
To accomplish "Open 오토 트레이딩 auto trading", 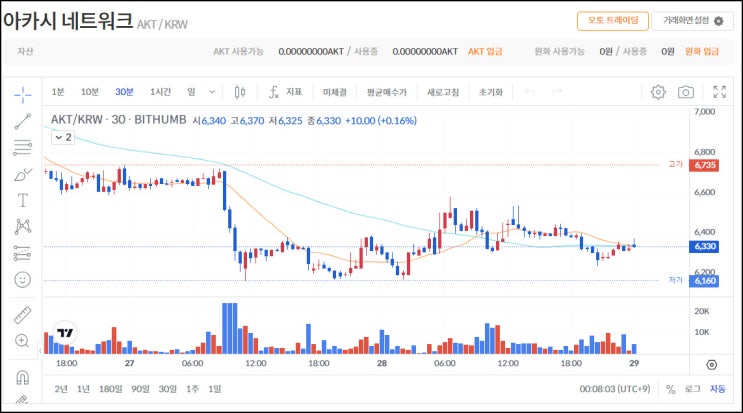I will click(x=613, y=21).
